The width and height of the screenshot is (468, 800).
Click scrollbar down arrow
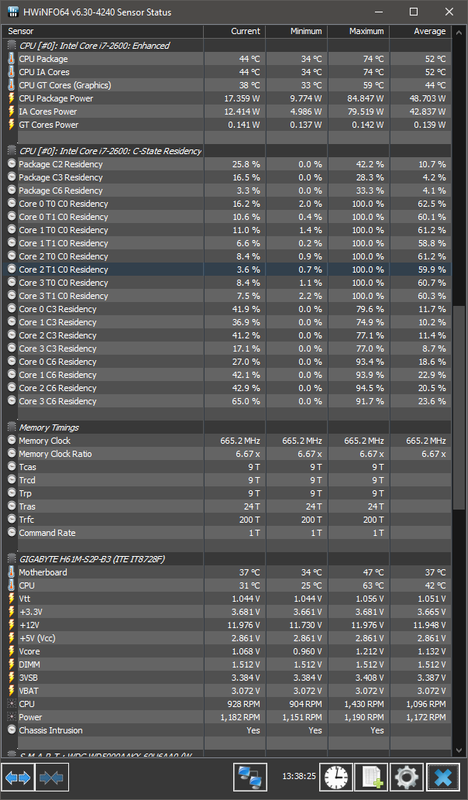(459, 749)
